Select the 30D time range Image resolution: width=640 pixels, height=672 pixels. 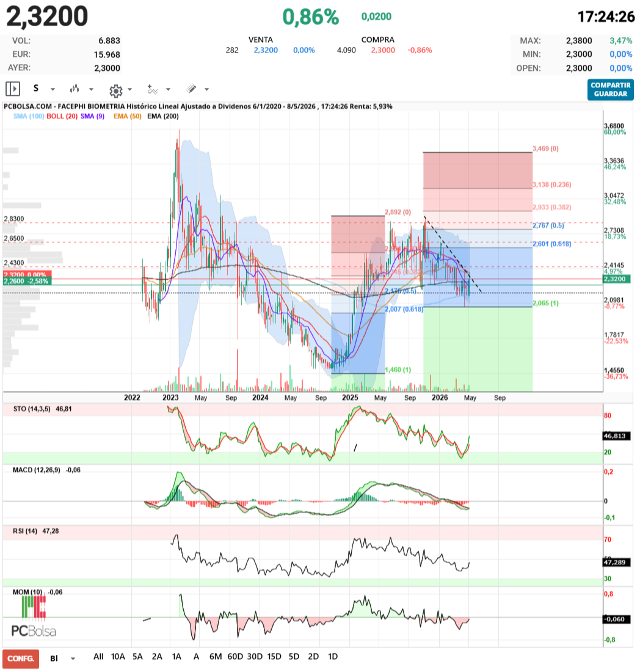coord(255,657)
